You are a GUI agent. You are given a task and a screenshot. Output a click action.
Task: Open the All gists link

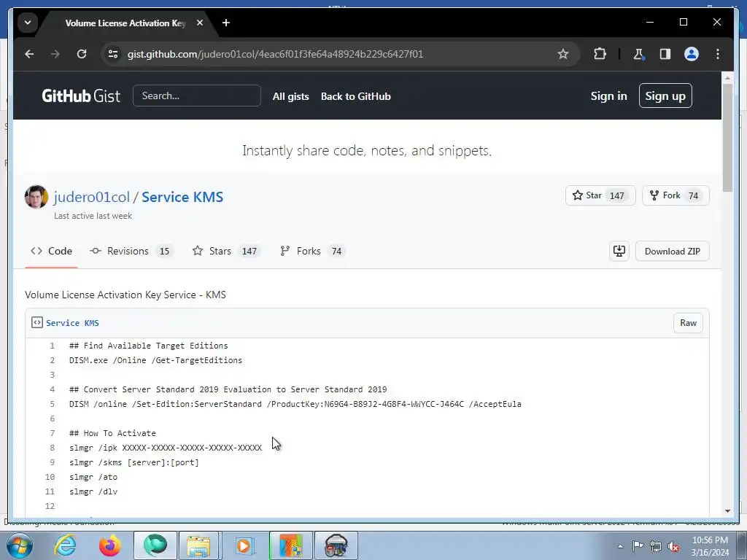pyautogui.click(x=290, y=96)
